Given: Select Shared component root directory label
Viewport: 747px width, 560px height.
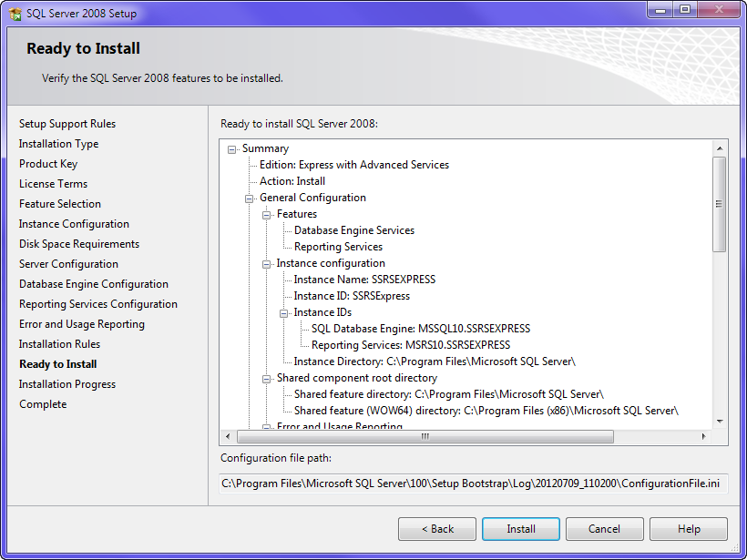Looking at the screenshot, I should (357, 378).
